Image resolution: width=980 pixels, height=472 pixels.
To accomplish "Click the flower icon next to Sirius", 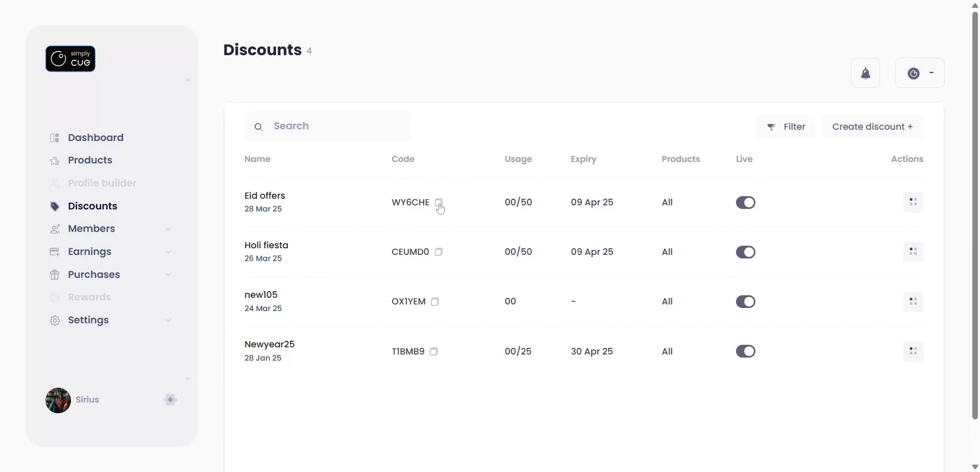I will [170, 399].
